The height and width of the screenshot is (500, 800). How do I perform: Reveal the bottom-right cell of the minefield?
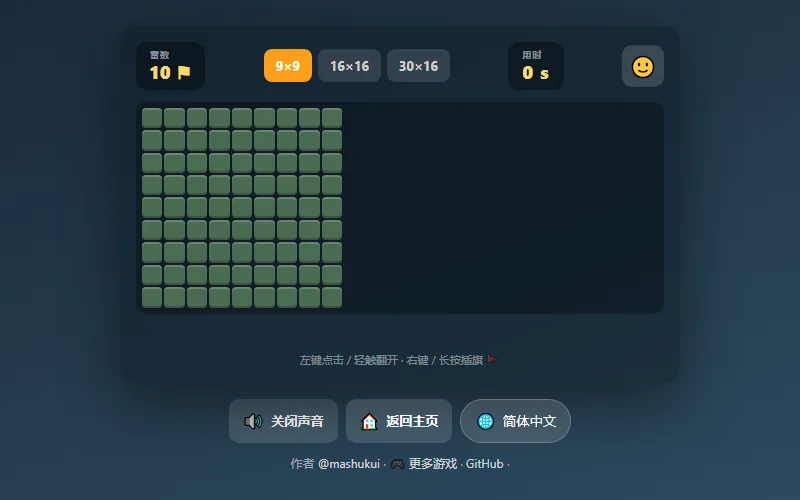[x=332, y=297]
